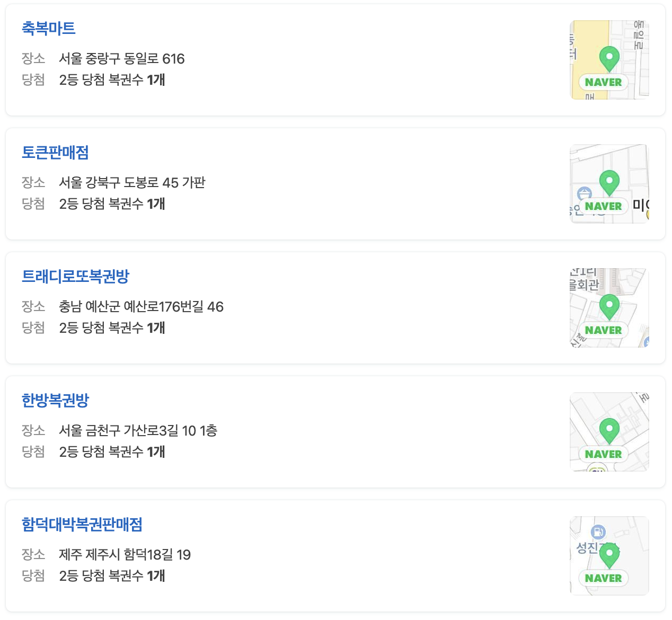Open the 토큰판매점 store link
672x620 pixels.
[55, 153]
